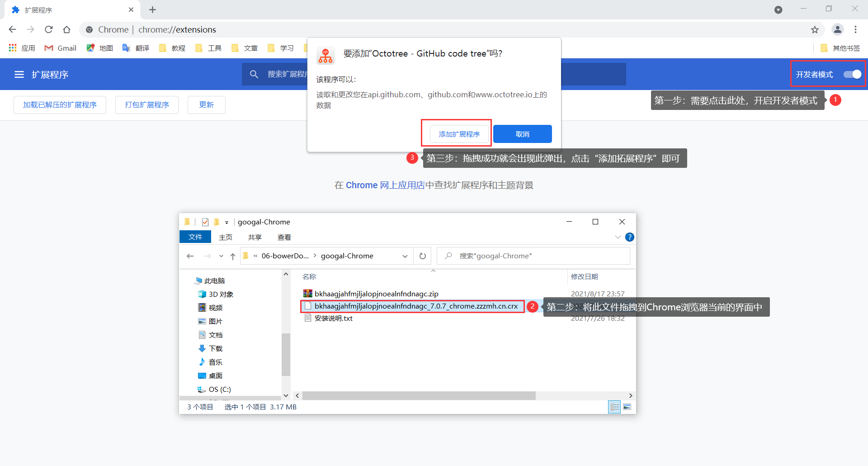Select the 安装说明.txt file
Image resolution: width=868 pixels, height=466 pixels.
pos(329,318)
